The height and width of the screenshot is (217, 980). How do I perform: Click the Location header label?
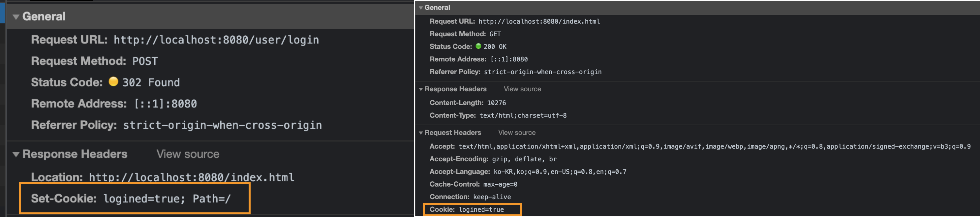tap(57, 177)
